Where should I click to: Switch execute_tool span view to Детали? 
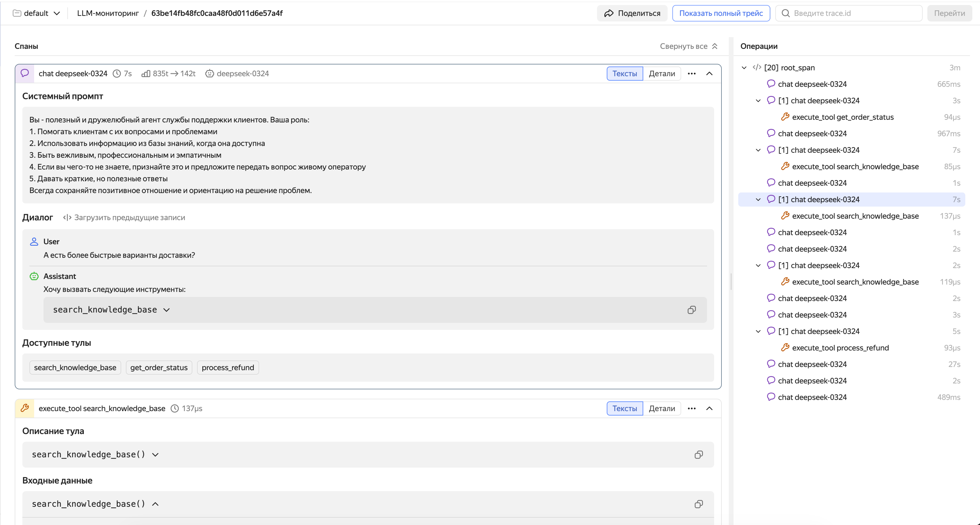661,408
